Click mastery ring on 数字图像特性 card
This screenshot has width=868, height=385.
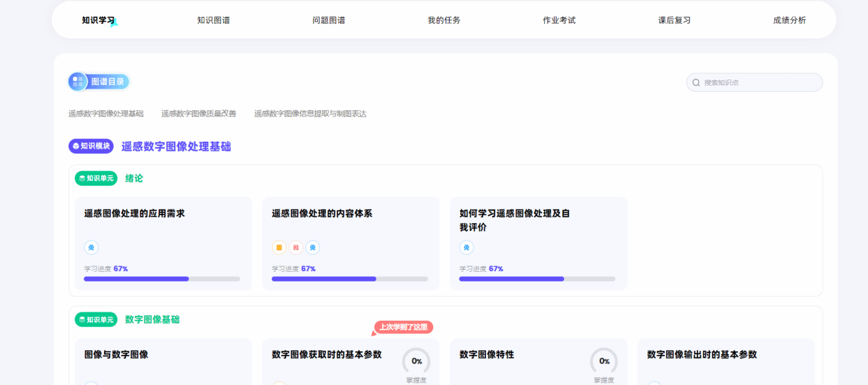(x=604, y=361)
